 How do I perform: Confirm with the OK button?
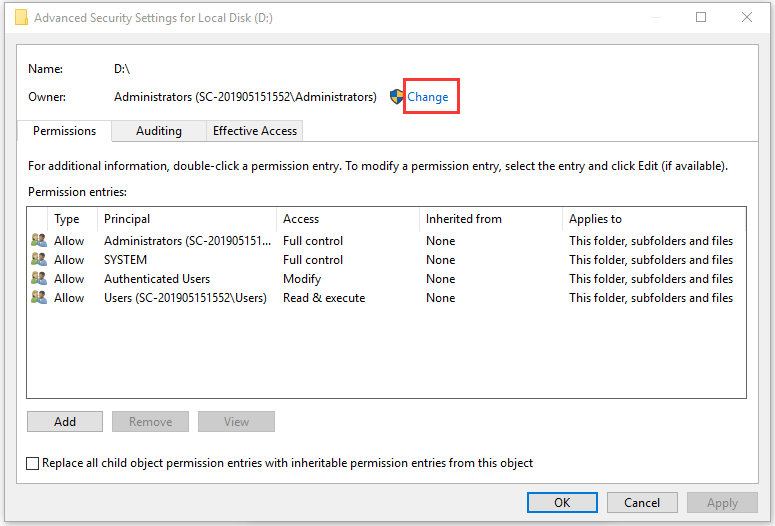coord(562,503)
